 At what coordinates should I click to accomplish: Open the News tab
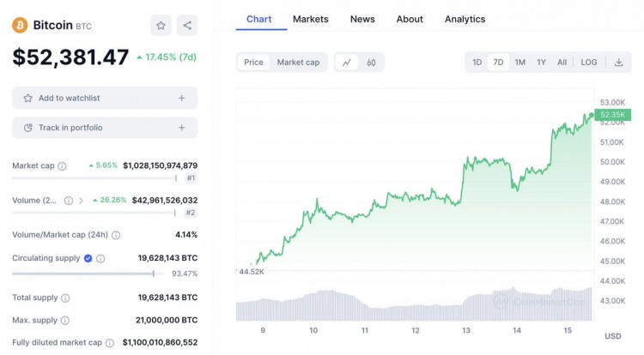[362, 19]
